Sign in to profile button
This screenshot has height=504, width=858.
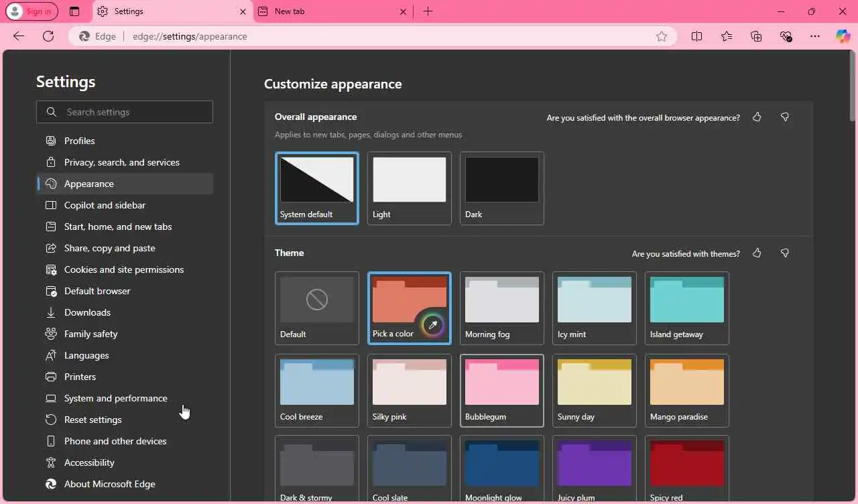click(x=32, y=11)
